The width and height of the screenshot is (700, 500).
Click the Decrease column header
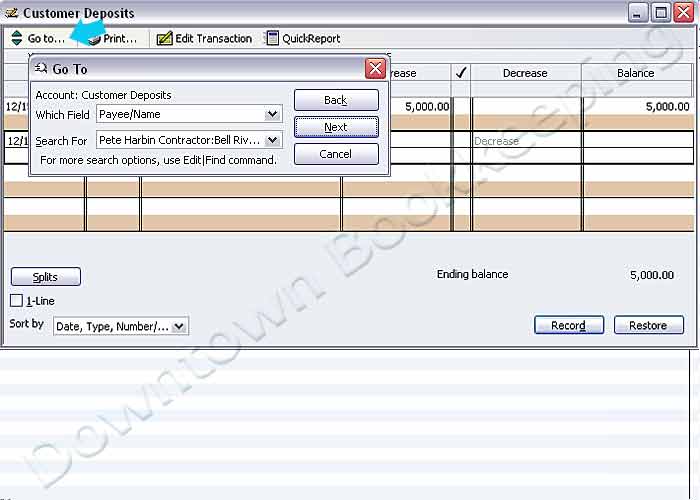525,73
